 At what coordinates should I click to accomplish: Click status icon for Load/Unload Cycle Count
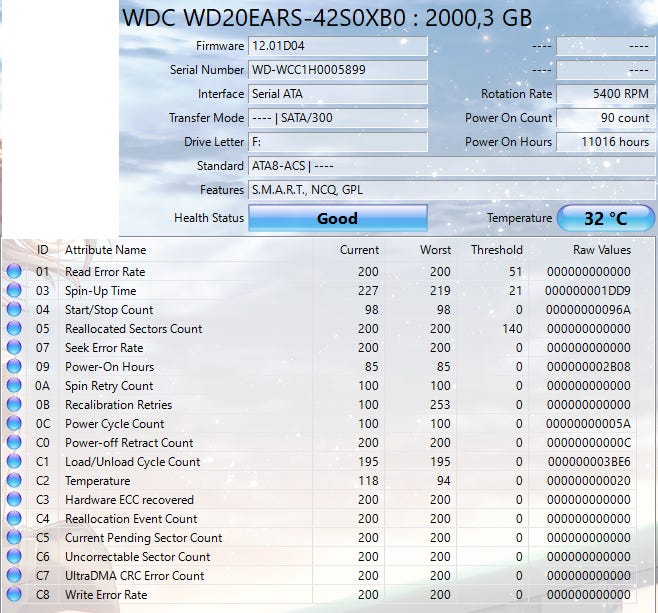pos(14,461)
